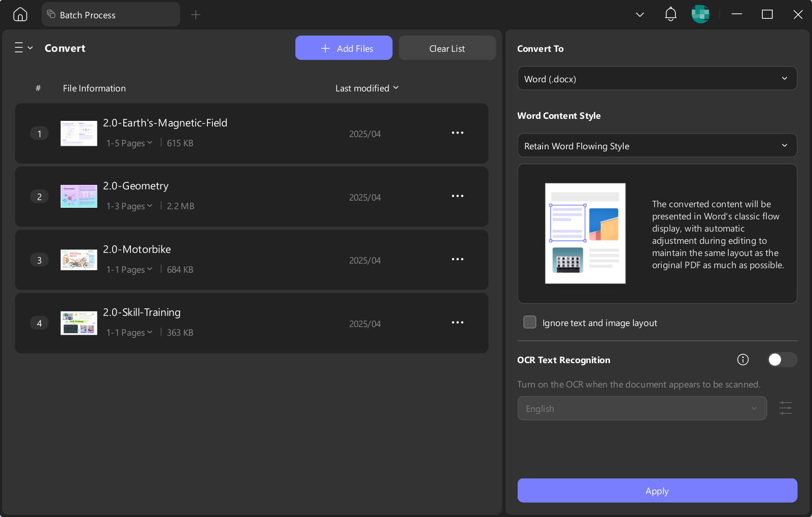This screenshot has height=517, width=812.
Task: Expand the Word (.docx) format dropdown
Action: pos(657,79)
